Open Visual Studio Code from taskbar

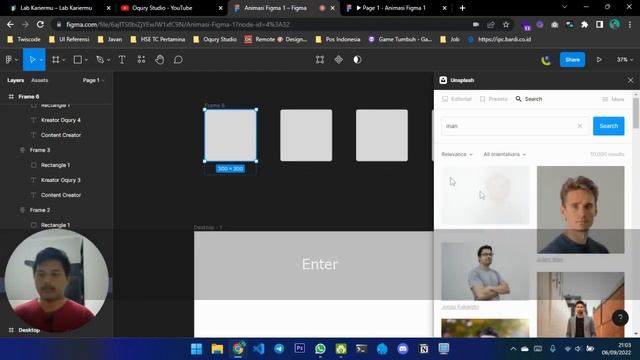pyautogui.click(x=258, y=349)
